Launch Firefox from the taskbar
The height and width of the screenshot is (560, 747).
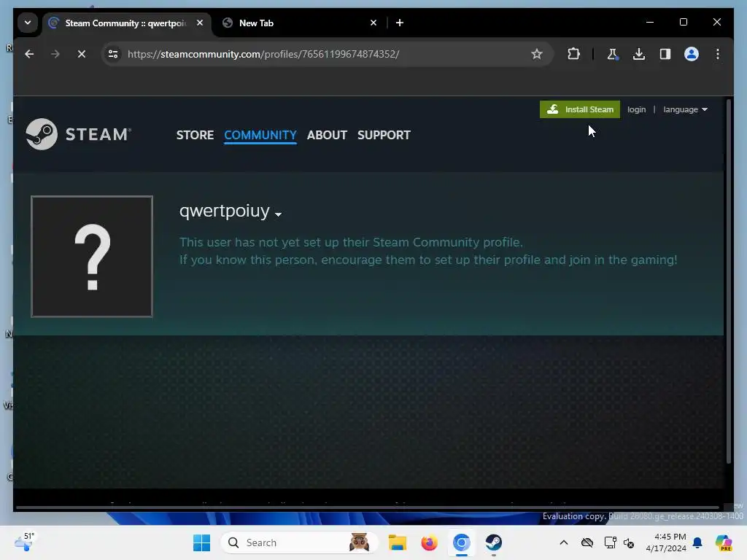pos(429,542)
